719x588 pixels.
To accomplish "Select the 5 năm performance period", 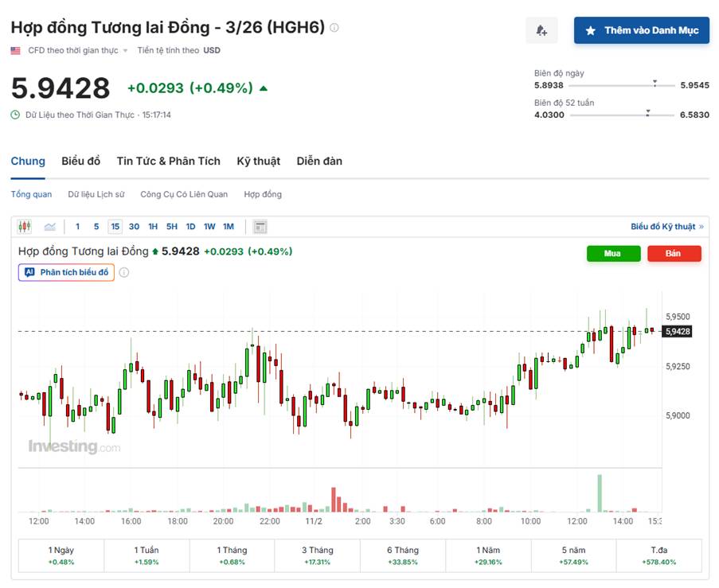I will coord(573,555).
